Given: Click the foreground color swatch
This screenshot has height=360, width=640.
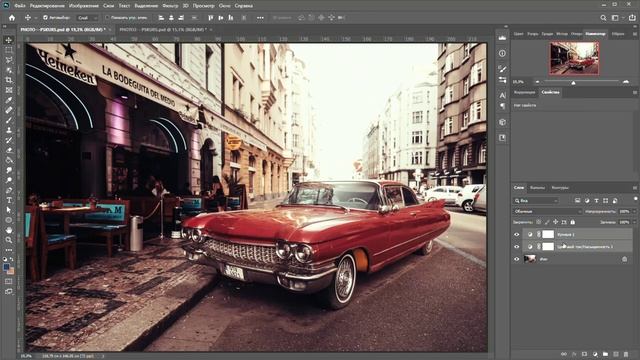Looking at the screenshot, I should point(6,267).
